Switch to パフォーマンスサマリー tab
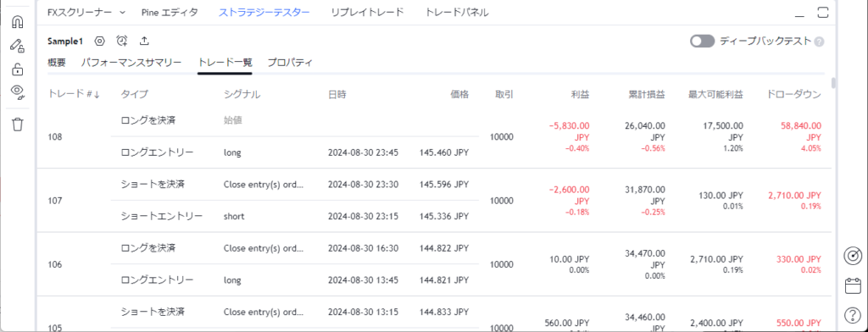The height and width of the screenshot is (332, 868). coord(131,63)
